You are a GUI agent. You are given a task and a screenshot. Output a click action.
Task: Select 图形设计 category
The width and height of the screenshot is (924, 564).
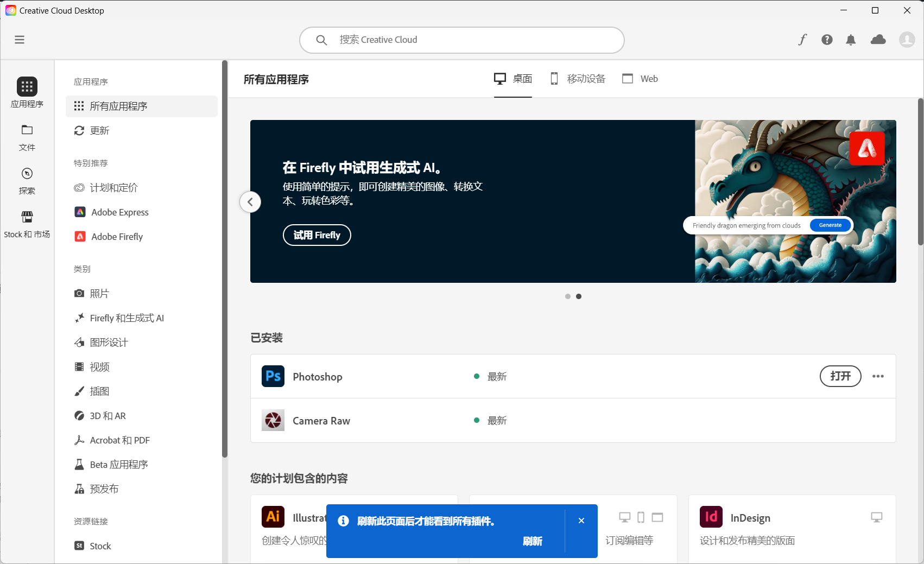click(x=142, y=343)
